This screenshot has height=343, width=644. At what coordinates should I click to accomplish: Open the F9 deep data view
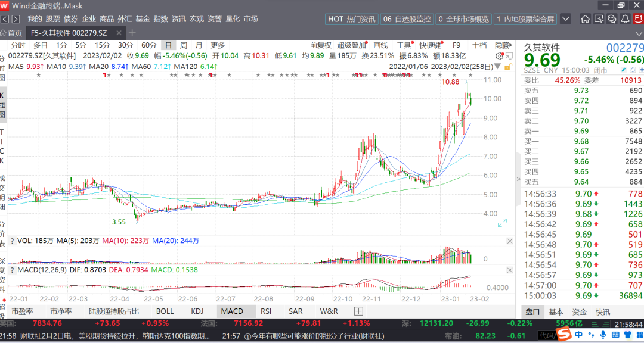(456, 45)
